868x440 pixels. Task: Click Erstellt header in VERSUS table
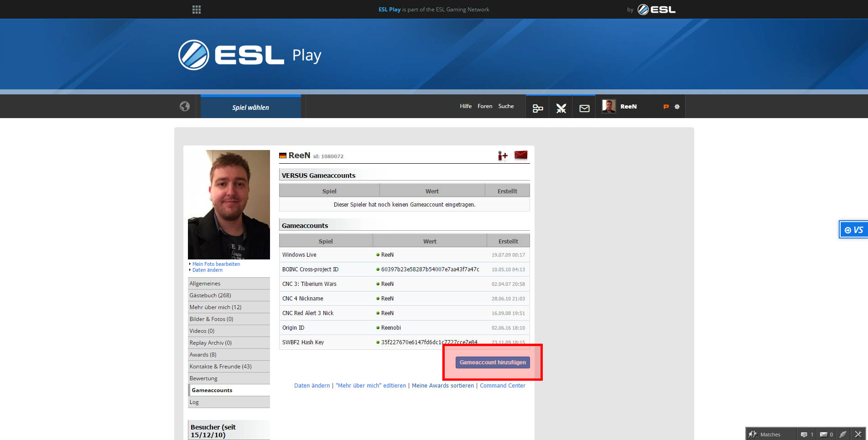(x=507, y=191)
